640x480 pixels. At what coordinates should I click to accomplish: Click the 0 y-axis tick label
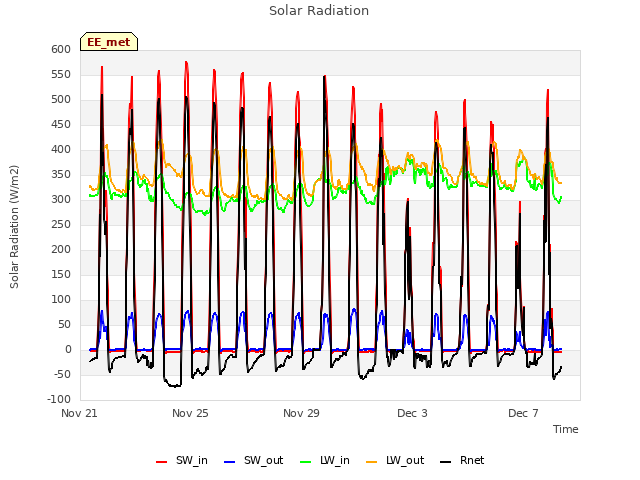click(68, 349)
